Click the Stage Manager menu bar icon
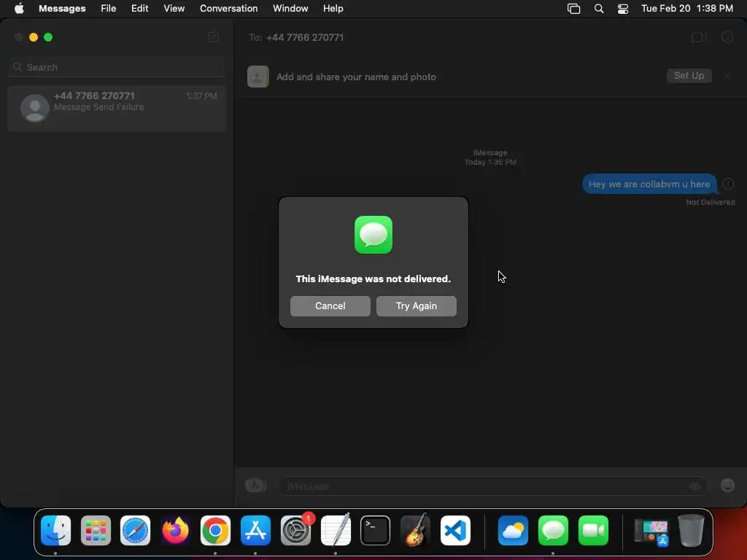The image size is (747, 560). click(x=573, y=9)
